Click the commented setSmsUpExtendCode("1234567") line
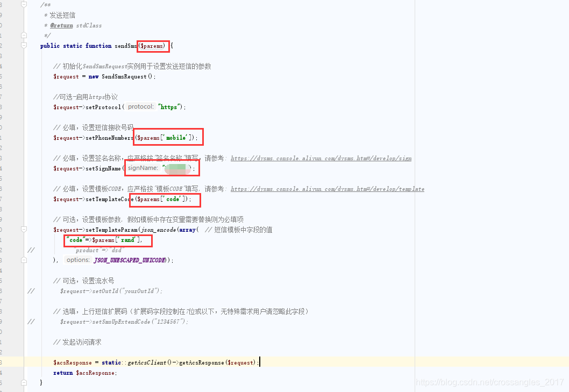 click(124, 322)
